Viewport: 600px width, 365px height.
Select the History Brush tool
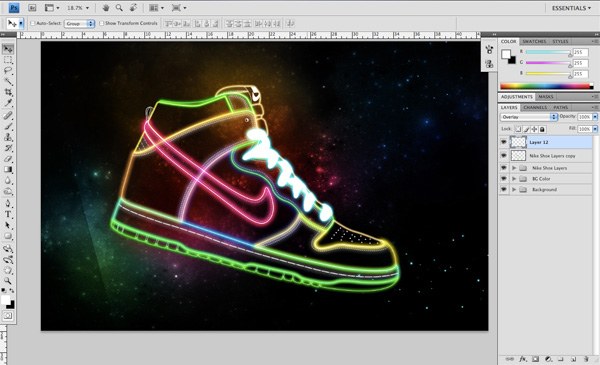click(x=8, y=148)
